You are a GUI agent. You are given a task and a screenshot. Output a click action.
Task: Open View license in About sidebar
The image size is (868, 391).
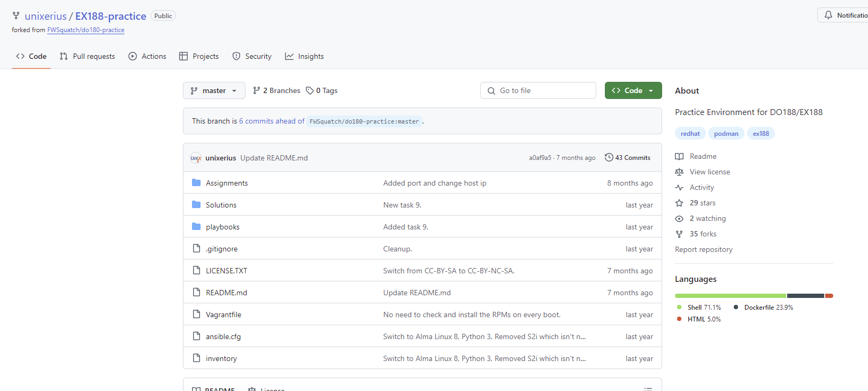pos(703,172)
